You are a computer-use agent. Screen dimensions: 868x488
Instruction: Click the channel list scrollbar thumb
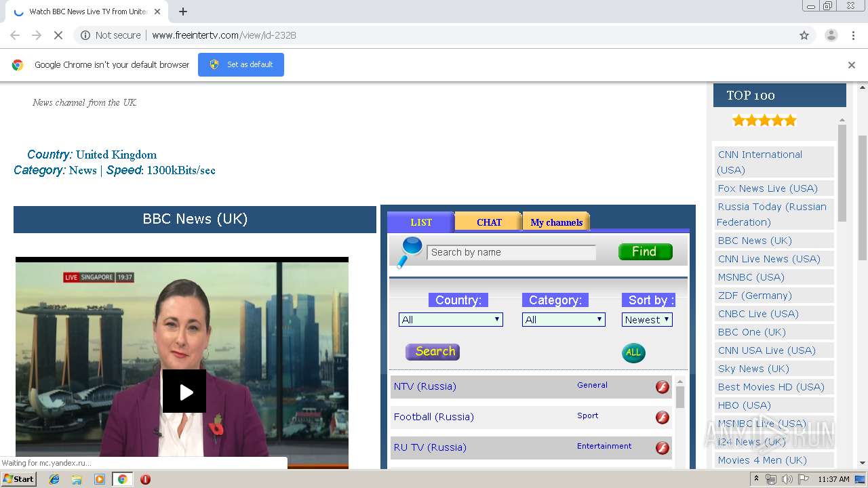680,397
